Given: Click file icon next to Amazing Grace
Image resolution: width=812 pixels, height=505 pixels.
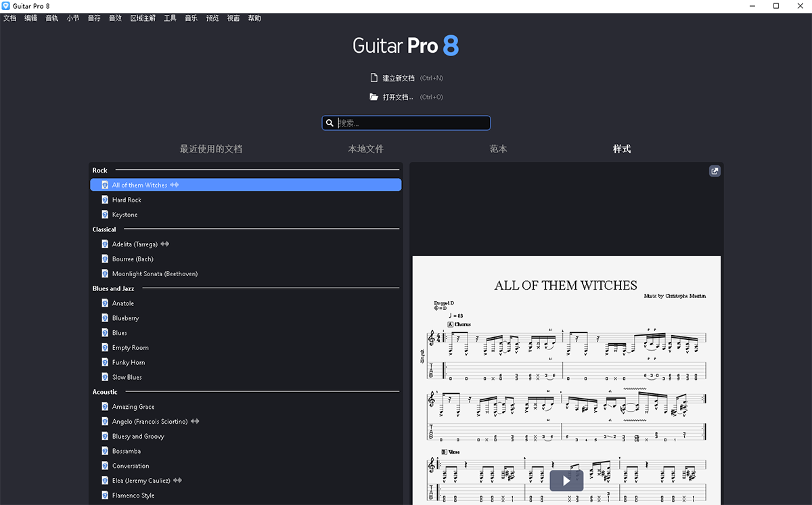Looking at the screenshot, I should (105, 407).
